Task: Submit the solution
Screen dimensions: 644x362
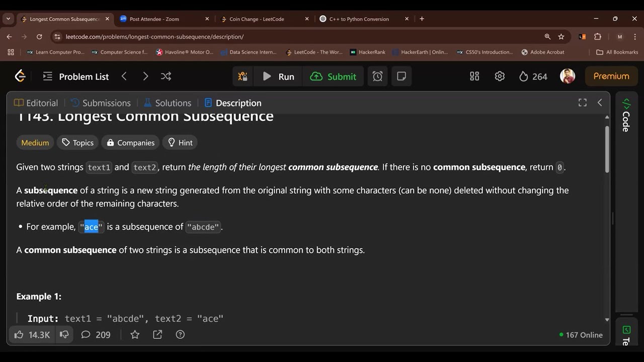Action: click(333, 76)
